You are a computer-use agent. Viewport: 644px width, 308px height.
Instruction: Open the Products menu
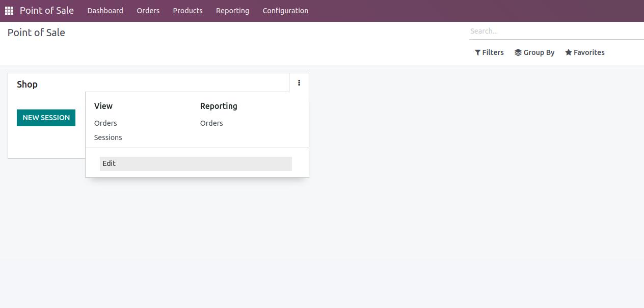coord(187,11)
